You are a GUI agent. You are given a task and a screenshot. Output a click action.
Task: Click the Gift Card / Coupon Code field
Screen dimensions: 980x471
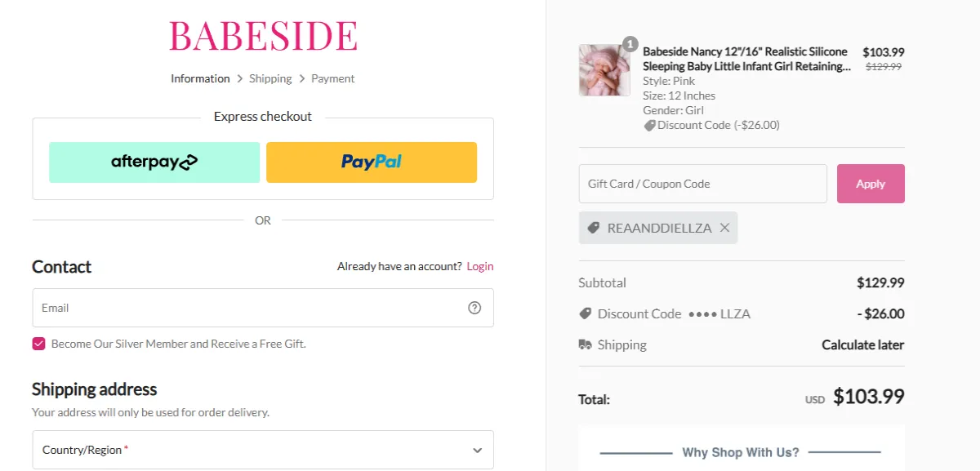(702, 183)
